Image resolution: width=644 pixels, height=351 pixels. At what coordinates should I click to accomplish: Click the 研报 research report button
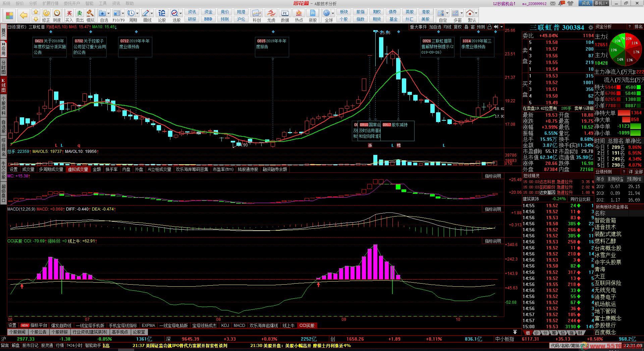[192, 19]
